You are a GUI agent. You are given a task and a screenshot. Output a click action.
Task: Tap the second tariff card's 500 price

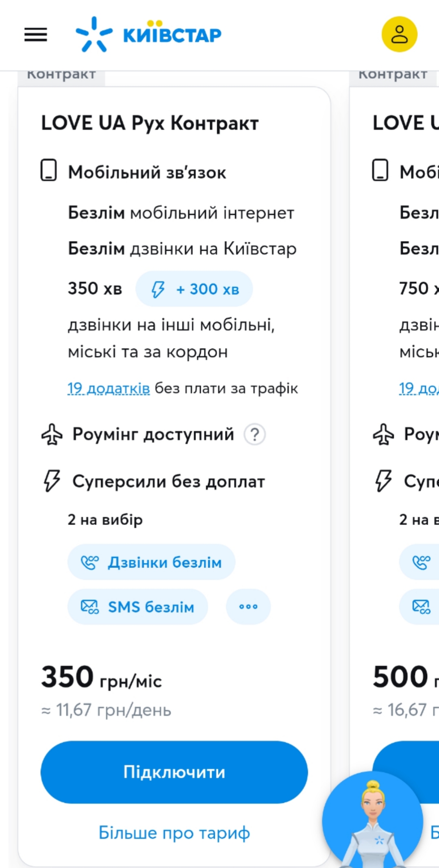pos(401,677)
